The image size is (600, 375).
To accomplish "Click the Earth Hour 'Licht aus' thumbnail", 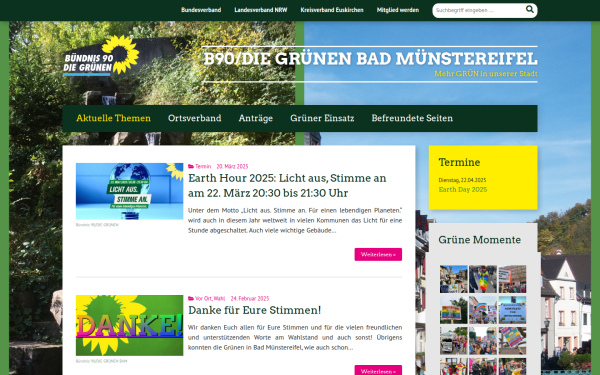I will (x=129, y=191).
